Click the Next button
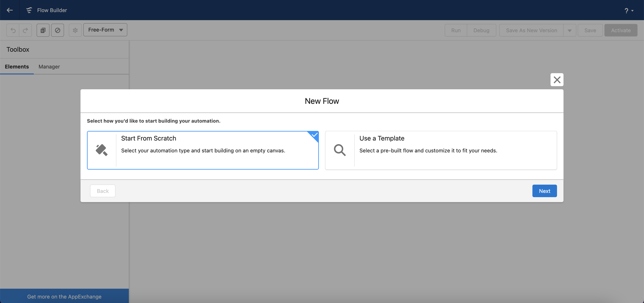 tap(544, 191)
